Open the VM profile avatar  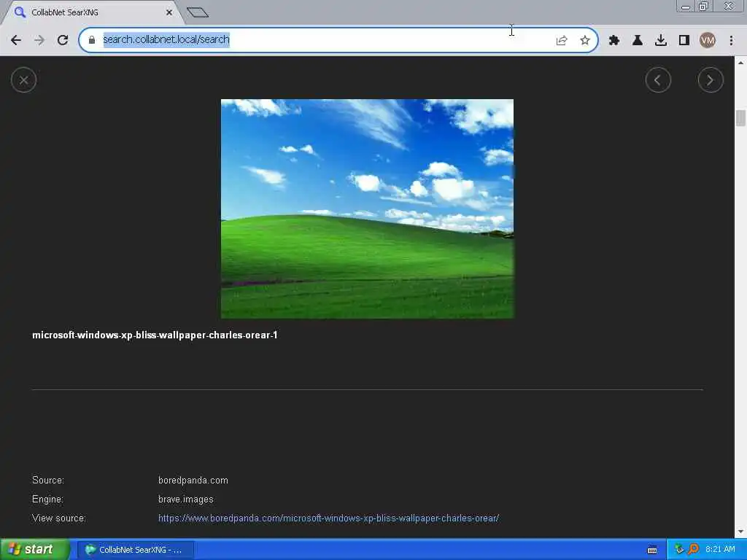pyautogui.click(x=708, y=41)
